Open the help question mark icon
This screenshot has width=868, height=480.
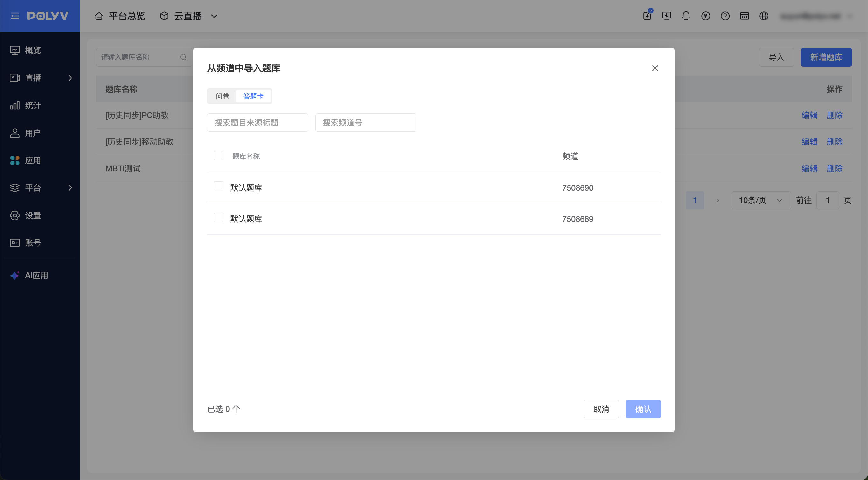pos(725,16)
